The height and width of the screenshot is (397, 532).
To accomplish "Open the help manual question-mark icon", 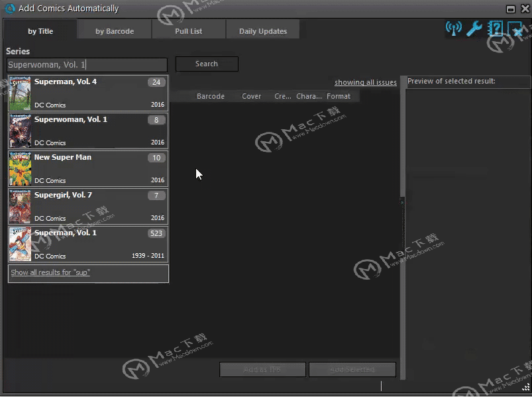I will click(x=495, y=29).
